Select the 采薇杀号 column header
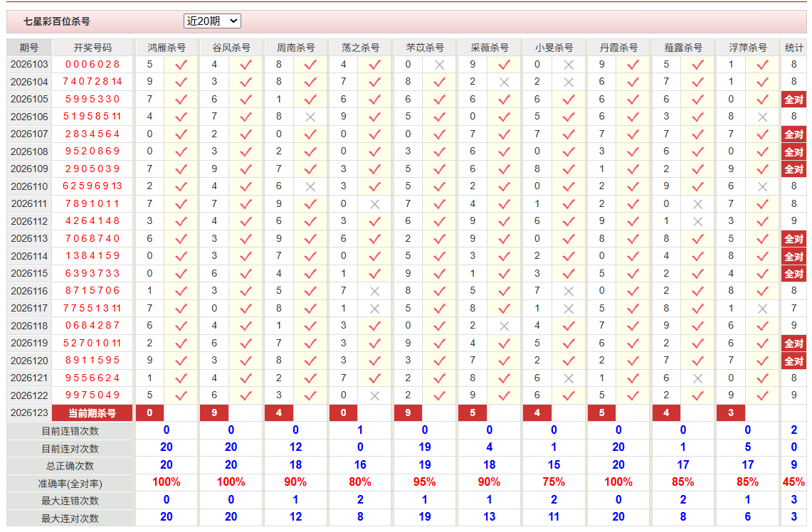This screenshot has height=532, width=812. [x=489, y=48]
